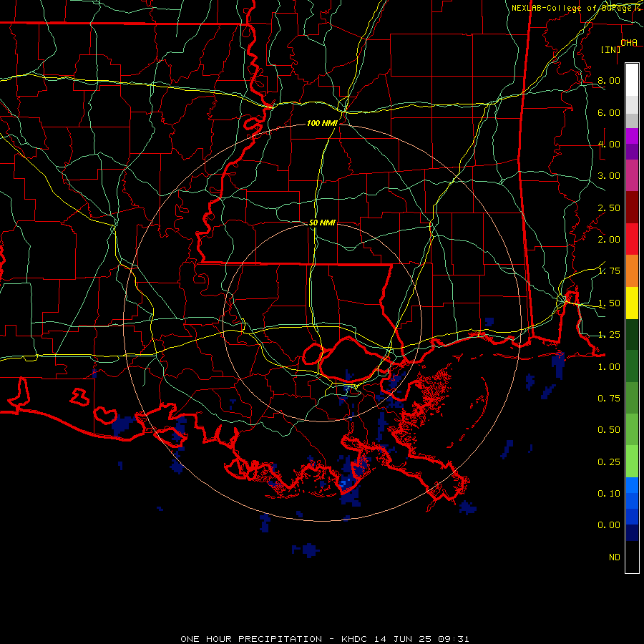
Task: Click the 1.75 legend value
Action: 609,271
